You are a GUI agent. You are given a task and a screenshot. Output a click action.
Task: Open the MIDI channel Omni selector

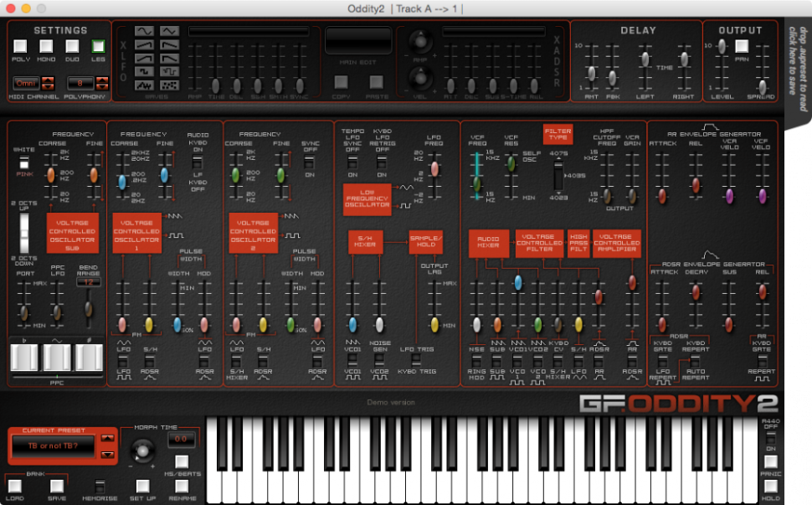[27, 84]
